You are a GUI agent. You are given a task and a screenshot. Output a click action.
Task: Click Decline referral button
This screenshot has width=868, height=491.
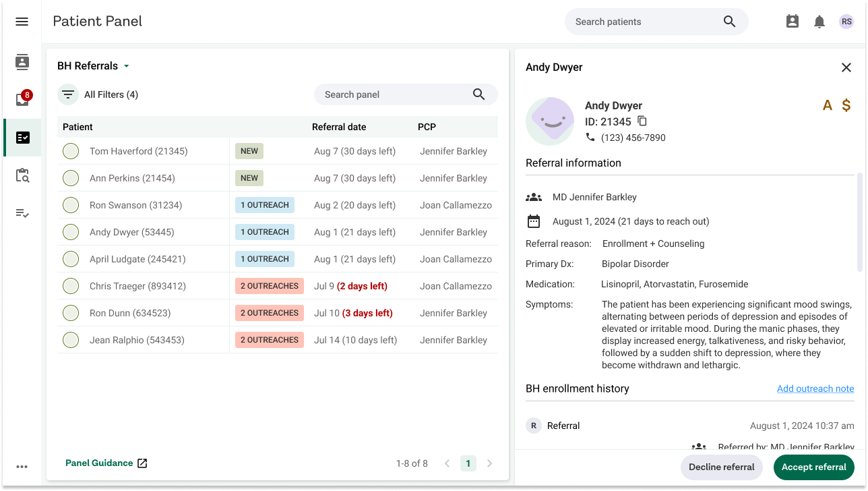coord(721,467)
